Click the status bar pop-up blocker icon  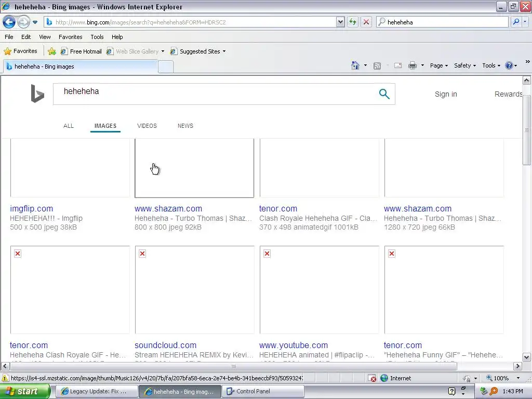372,378
